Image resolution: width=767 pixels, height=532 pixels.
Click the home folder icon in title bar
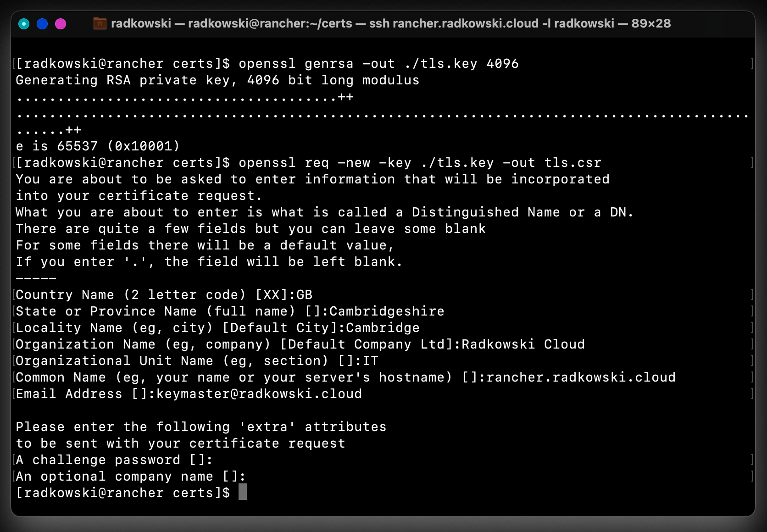(x=100, y=23)
